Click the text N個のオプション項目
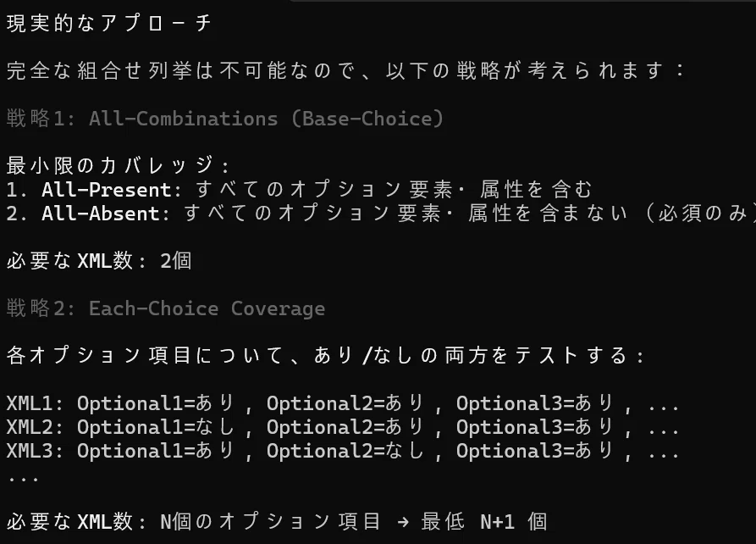The width and height of the screenshot is (756, 544). point(270,522)
